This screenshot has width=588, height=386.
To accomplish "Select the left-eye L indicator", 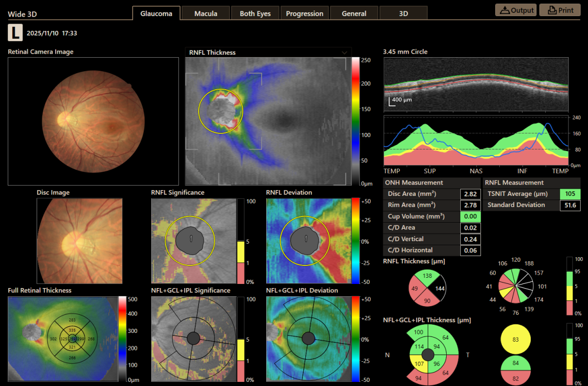I will click(15, 32).
